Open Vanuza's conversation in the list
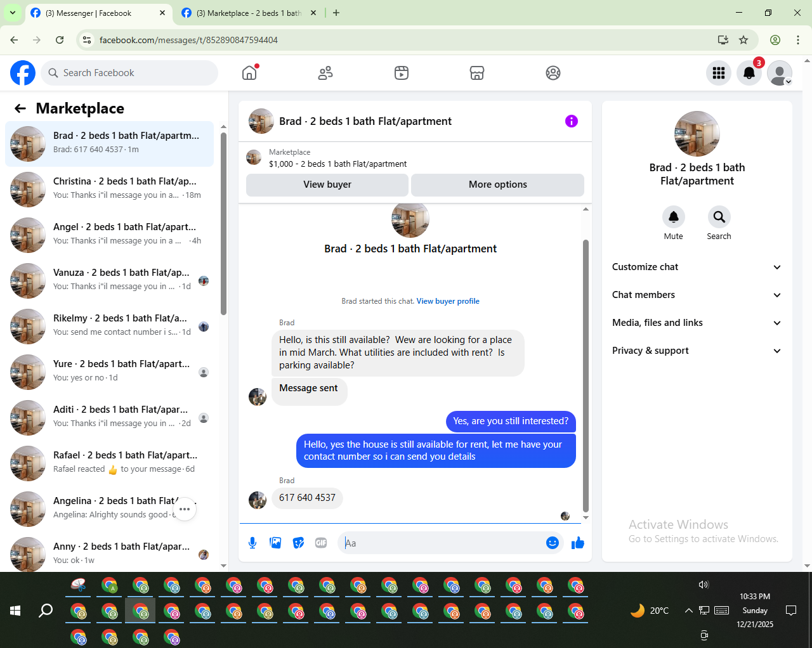The height and width of the screenshot is (648, 812). (x=110, y=281)
